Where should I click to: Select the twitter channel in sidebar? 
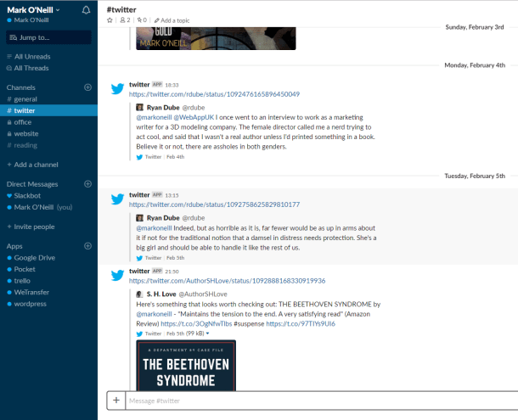tap(48, 110)
